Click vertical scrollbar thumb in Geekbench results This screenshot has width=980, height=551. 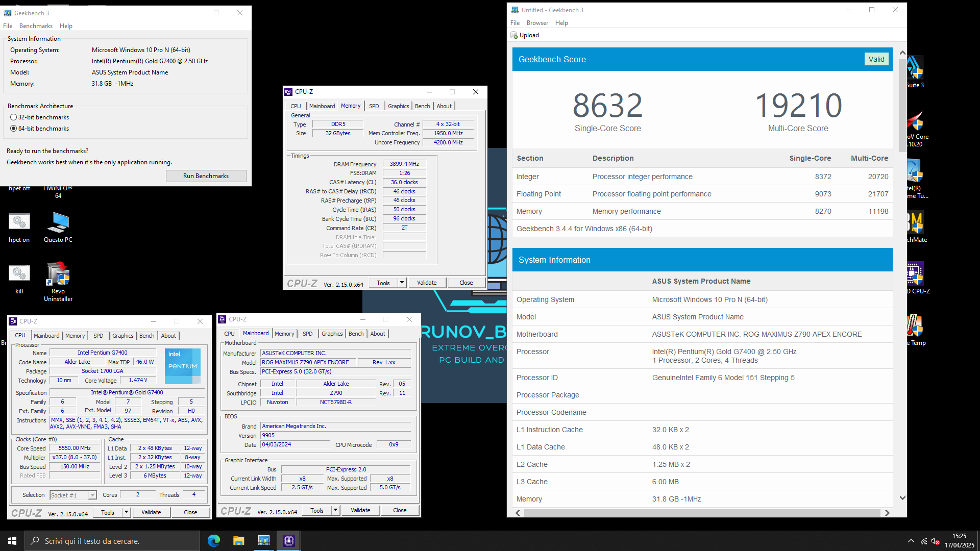tap(902, 105)
